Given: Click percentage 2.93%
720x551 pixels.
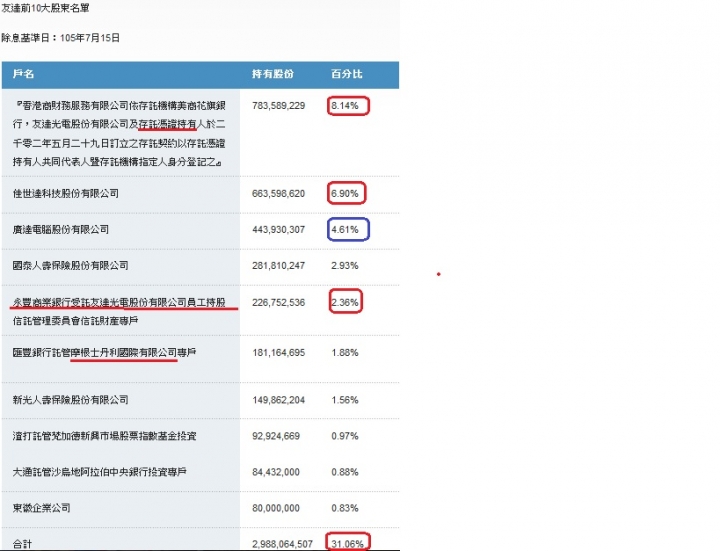Looking at the screenshot, I should point(345,265).
